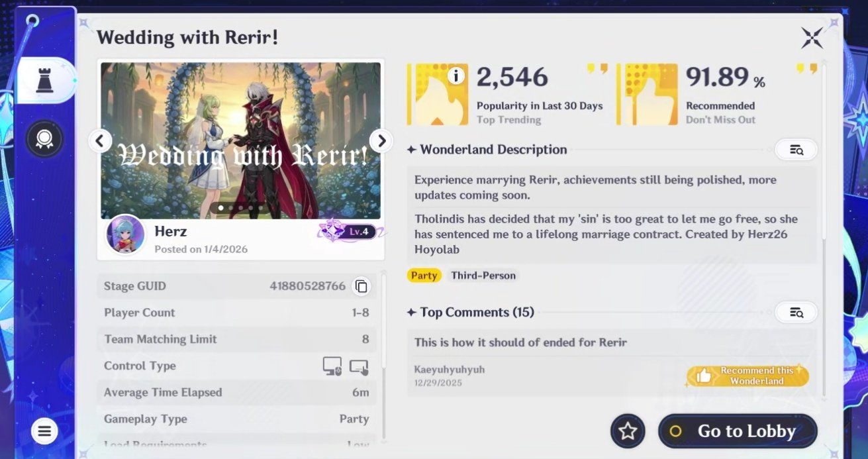This screenshot has height=459, width=868.
Task: Select the Third-Person tag
Action: pos(483,276)
